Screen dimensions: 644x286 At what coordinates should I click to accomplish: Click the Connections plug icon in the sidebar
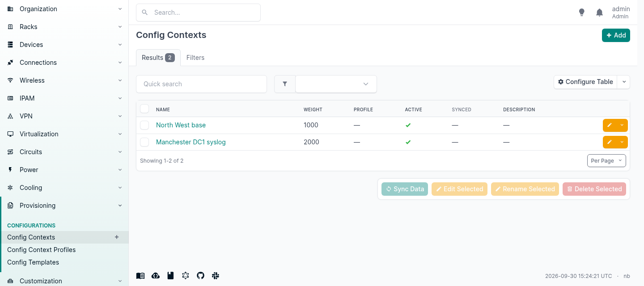coord(10,63)
